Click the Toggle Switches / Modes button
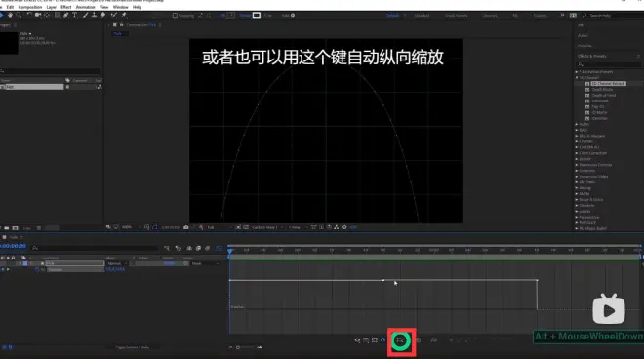Screen dimensions: 644x359 (133, 347)
